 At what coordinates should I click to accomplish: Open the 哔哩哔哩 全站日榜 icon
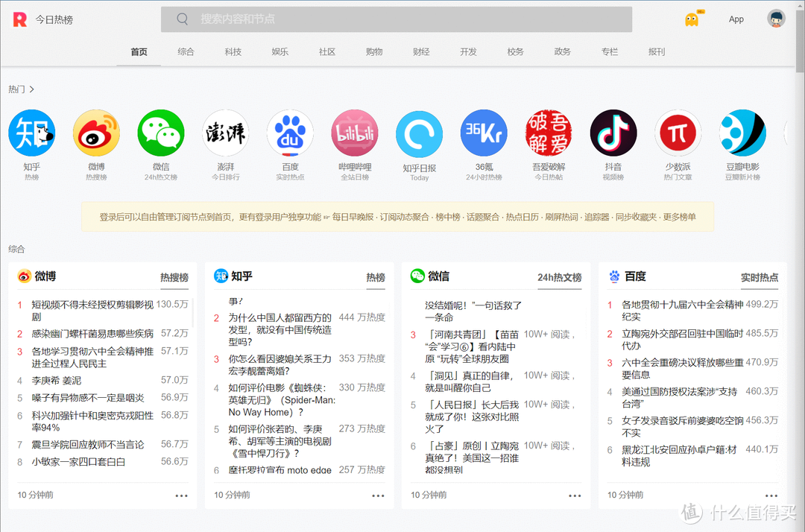pyautogui.click(x=355, y=133)
